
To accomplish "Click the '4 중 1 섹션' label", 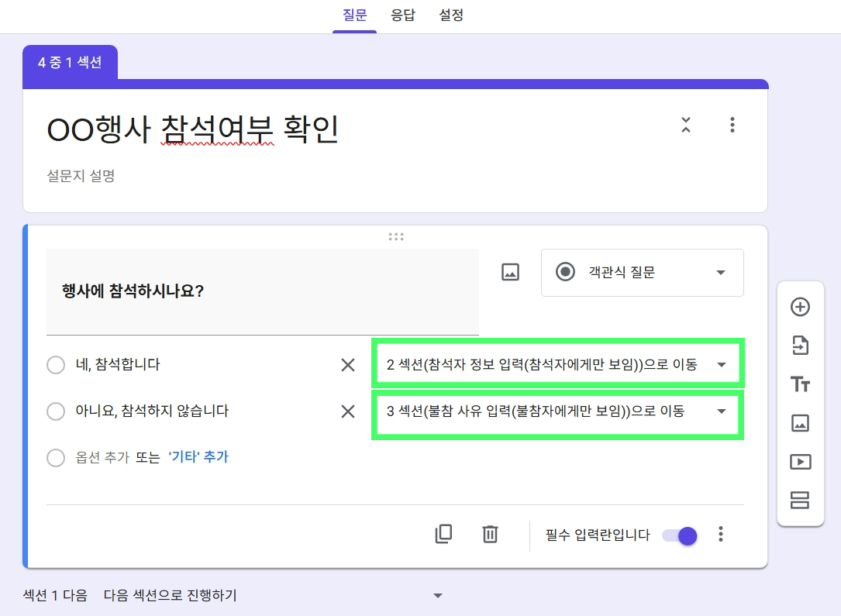I will 70,62.
